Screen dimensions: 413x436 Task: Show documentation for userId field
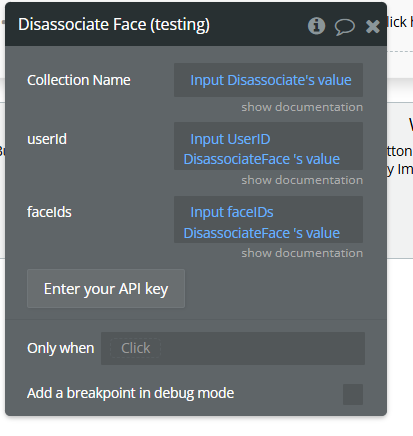tap(302, 180)
